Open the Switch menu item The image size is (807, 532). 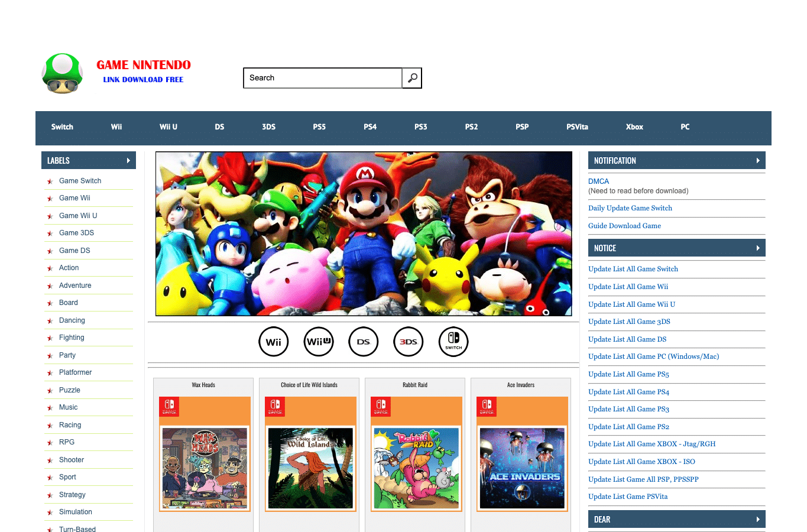[62, 127]
